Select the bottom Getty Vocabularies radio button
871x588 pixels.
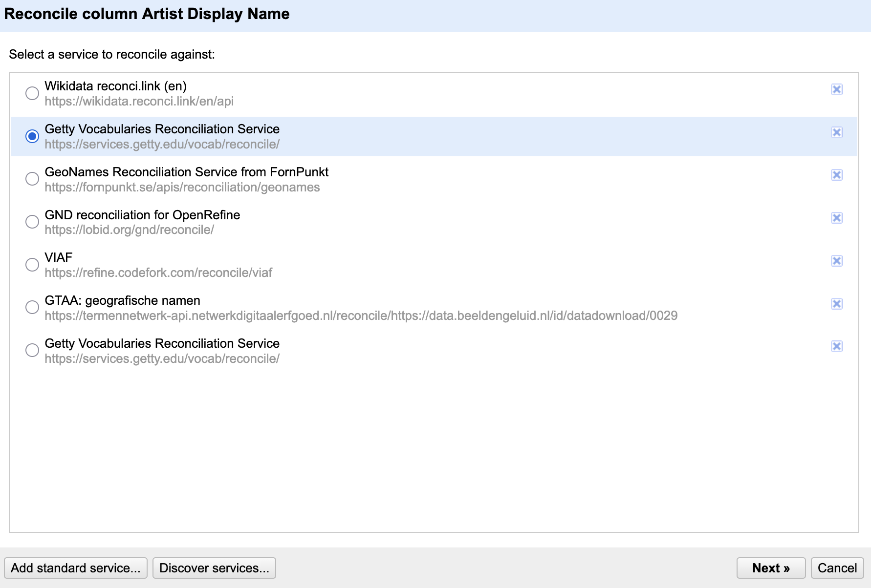click(32, 350)
